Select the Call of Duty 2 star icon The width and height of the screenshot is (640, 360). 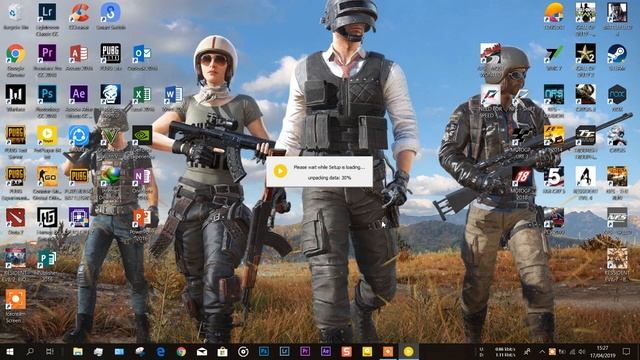[x=585, y=53]
